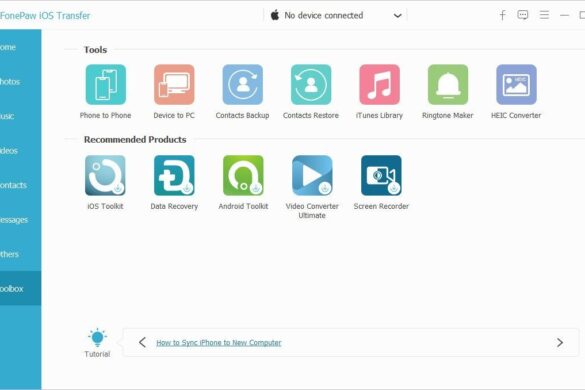Click the Recommended Products heading
The image size is (585, 390).
135,140
